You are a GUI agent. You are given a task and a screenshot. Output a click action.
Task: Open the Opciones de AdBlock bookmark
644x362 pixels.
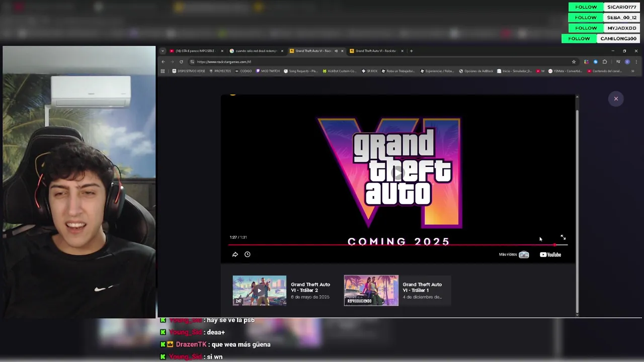pyautogui.click(x=476, y=71)
